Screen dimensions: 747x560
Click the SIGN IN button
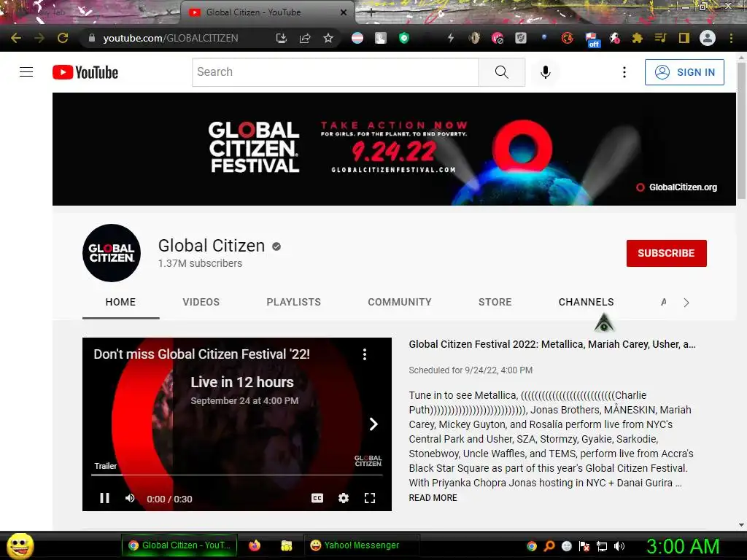(684, 72)
